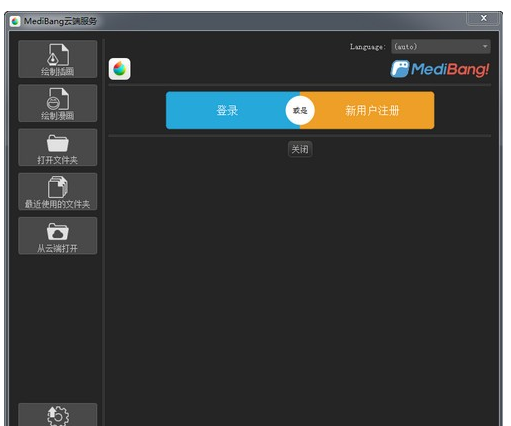Open the 打开文件夹 folder icon
This screenshot has height=426, width=511.
58,143
